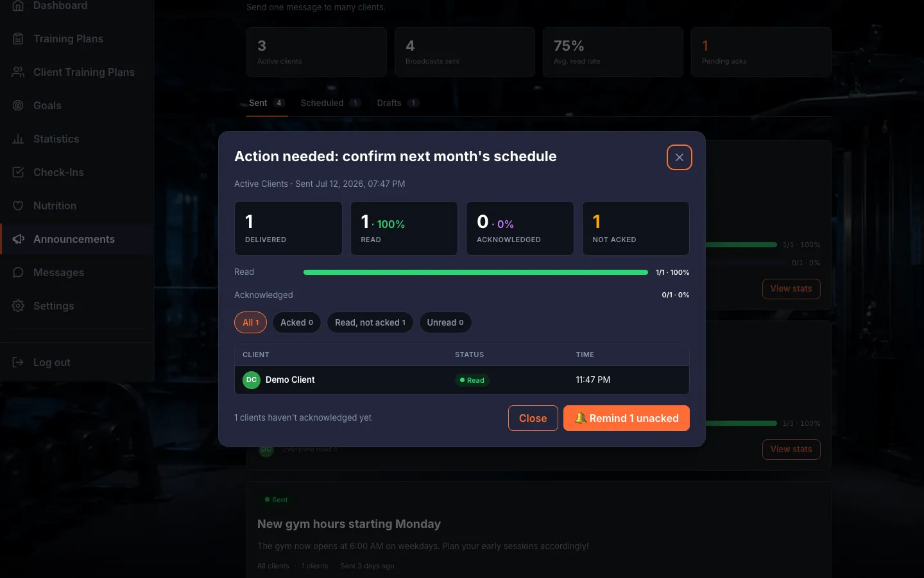The image size is (924, 578).
Task: Go to Client Training Plans
Action: coord(77,72)
